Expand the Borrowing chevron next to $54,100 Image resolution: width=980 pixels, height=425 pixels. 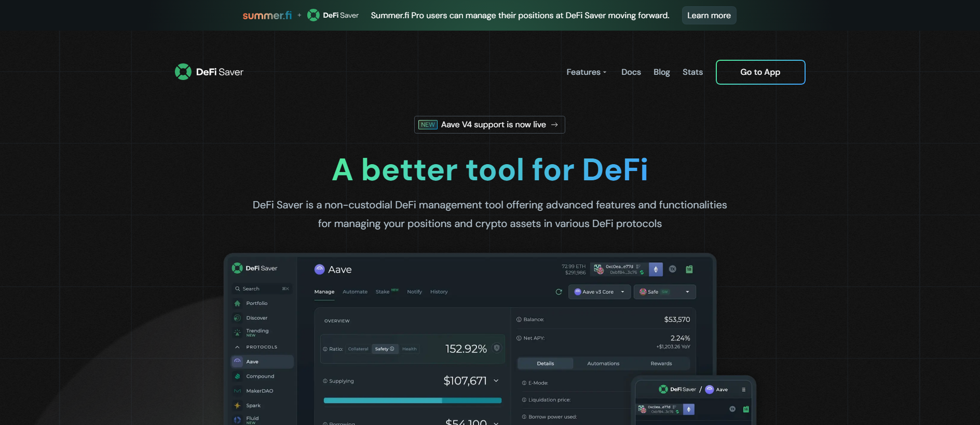pyautogui.click(x=496, y=423)
